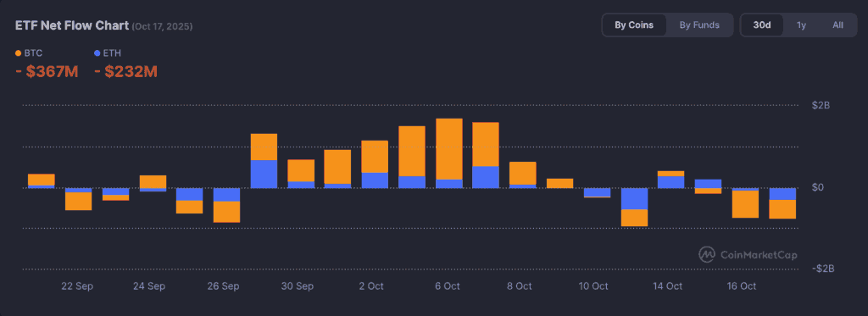Select orange BTC segment of 30 Sep bar

(301, 170)
